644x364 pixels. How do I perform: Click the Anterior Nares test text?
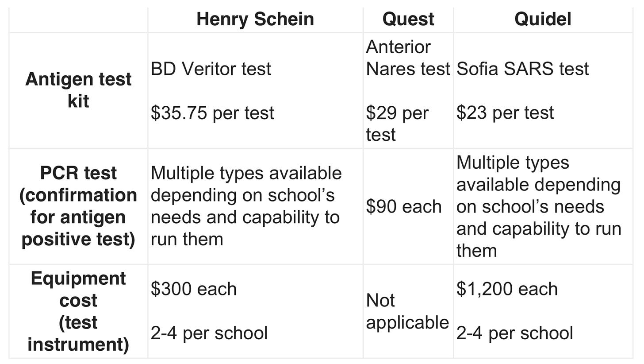click(408, 58)
